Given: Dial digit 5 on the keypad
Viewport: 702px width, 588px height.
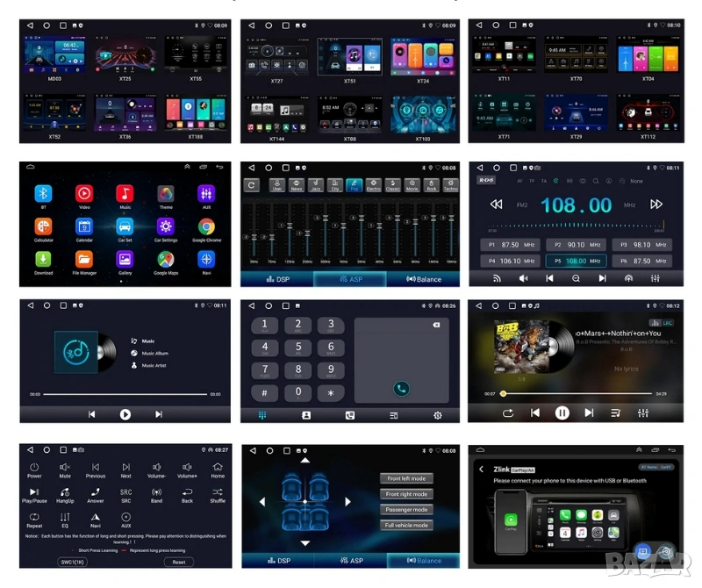Looking at the screenshot, I should 298,348.
